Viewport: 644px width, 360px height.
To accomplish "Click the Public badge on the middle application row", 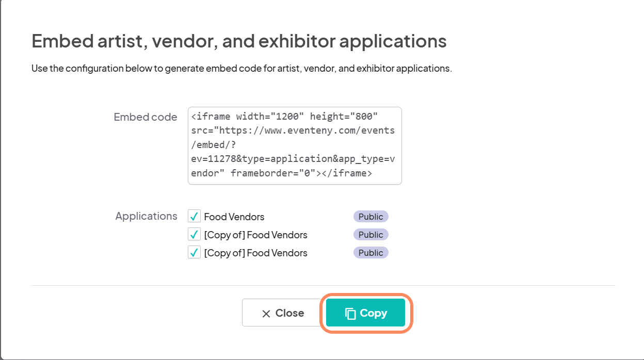I will [371, 235].
